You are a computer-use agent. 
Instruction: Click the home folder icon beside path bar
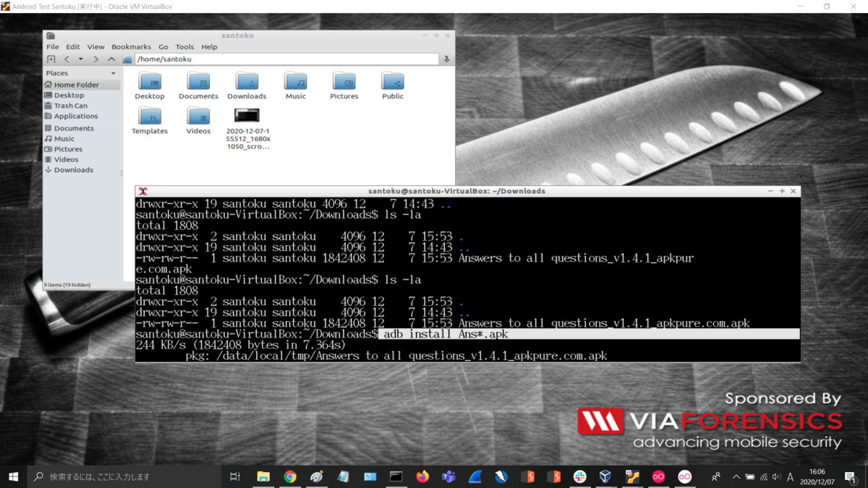coord(127,59)
